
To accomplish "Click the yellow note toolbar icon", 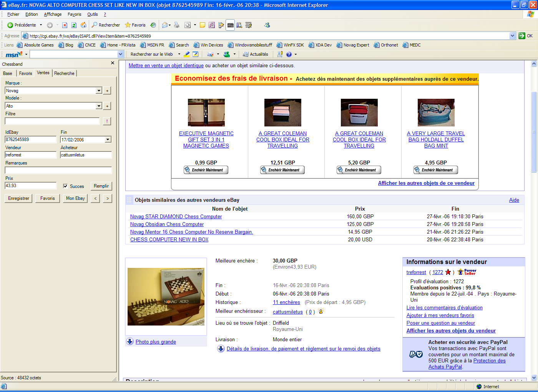I will [202, 25].
